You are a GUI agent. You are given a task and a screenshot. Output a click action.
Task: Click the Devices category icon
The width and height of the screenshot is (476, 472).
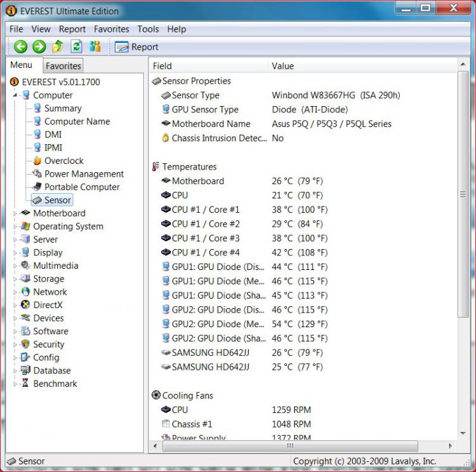pos(26,318)
